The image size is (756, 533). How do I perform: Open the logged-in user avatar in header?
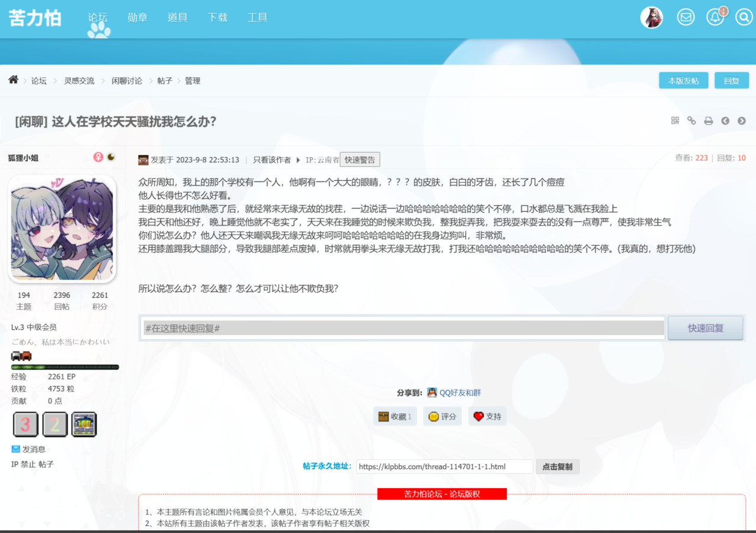click(651, 17)
